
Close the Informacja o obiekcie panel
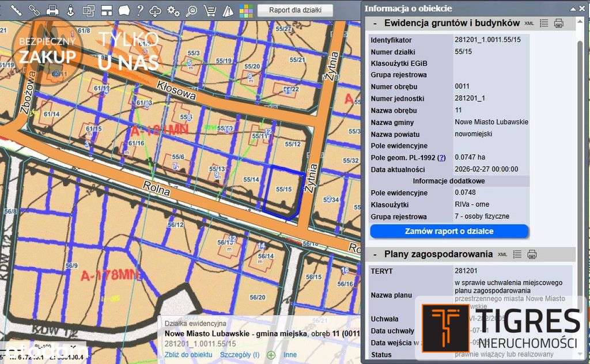coord(582,9)
